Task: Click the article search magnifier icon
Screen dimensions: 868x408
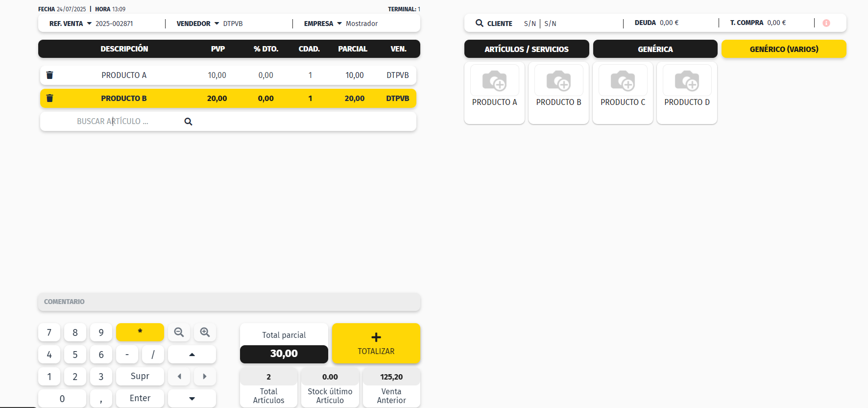Action: coord(188,122)
